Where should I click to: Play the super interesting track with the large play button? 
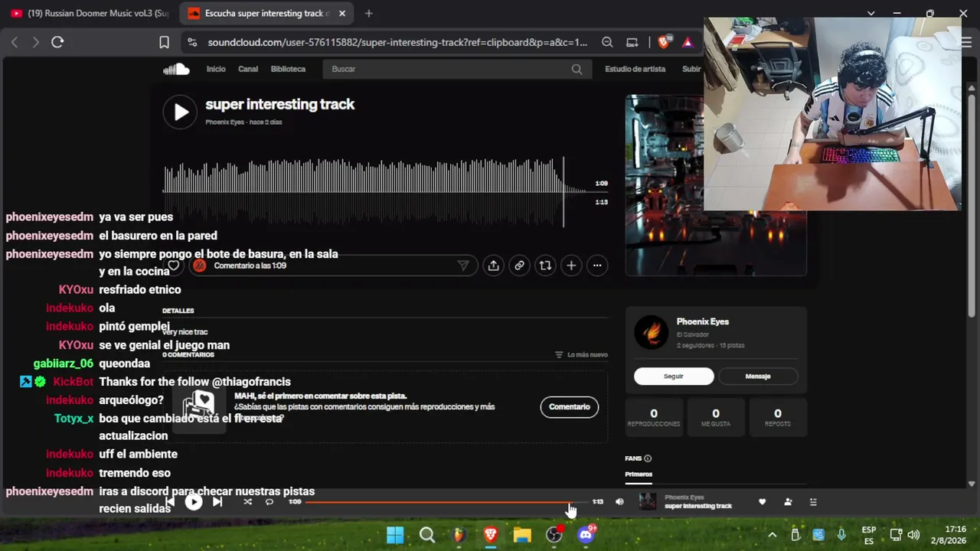(180, 112)
